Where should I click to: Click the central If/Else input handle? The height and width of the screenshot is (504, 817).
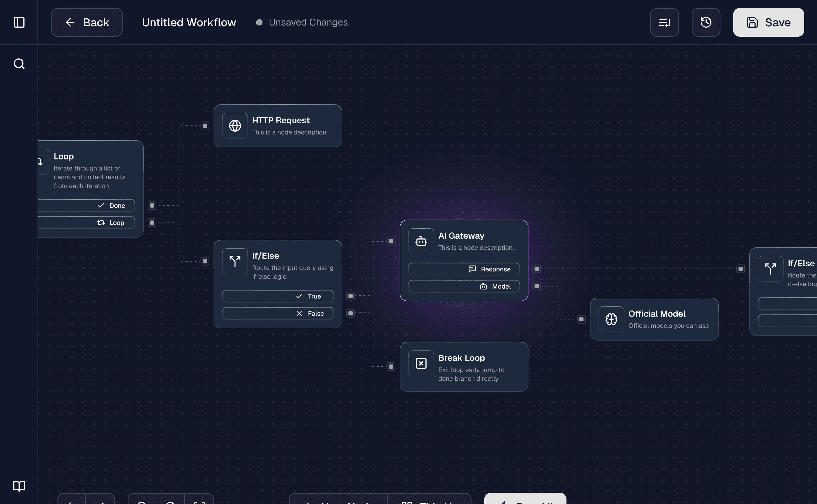[x=205, y=261]
